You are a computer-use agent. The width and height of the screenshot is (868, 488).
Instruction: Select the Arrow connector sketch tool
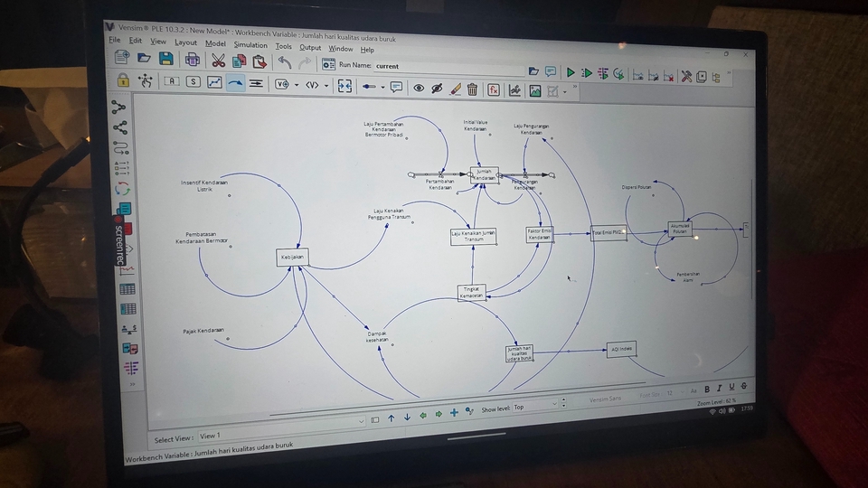[x=235, y=82]
